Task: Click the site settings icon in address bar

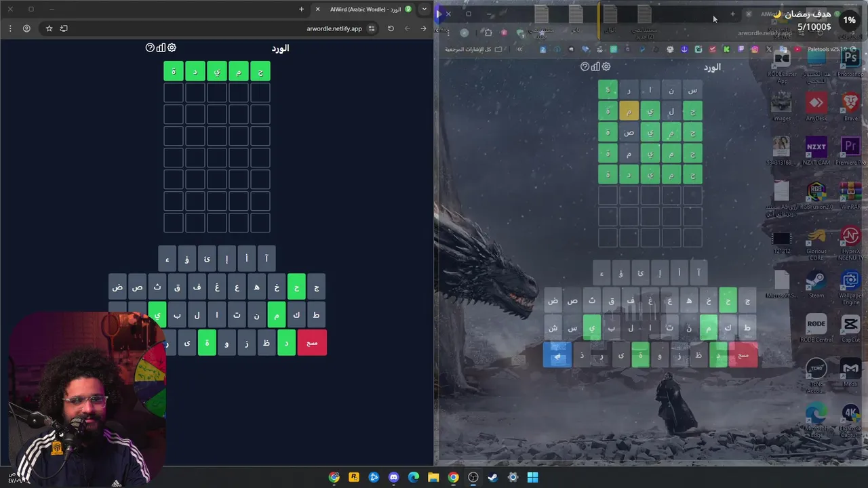Action: 371,28
